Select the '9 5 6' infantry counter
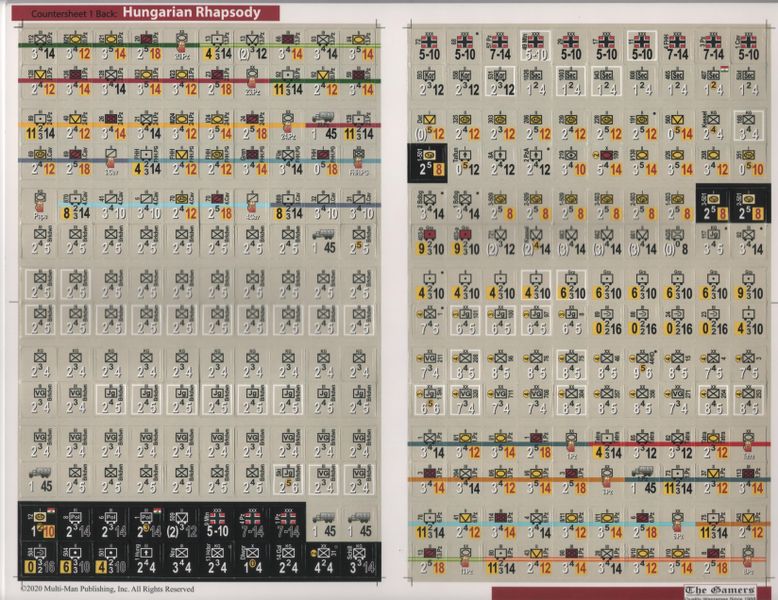This screenshot has height=600, width=778. click(x=642, y=365)
